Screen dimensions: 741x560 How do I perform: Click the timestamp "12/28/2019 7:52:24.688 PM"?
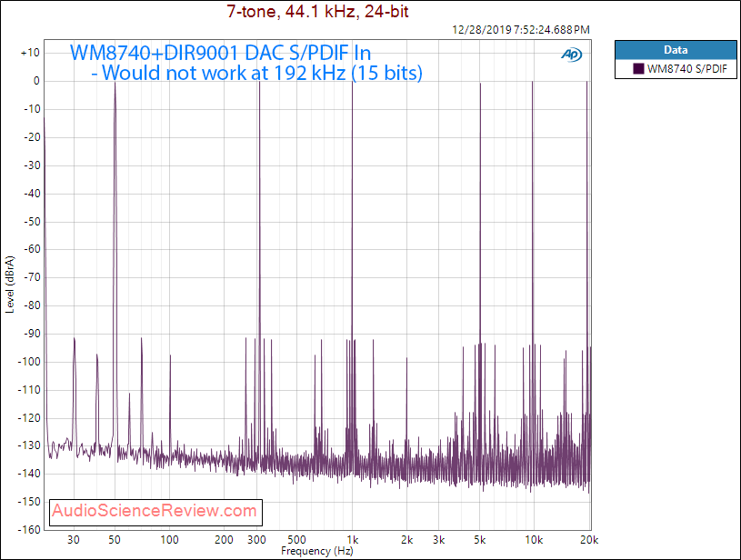[x=521, y=30]
